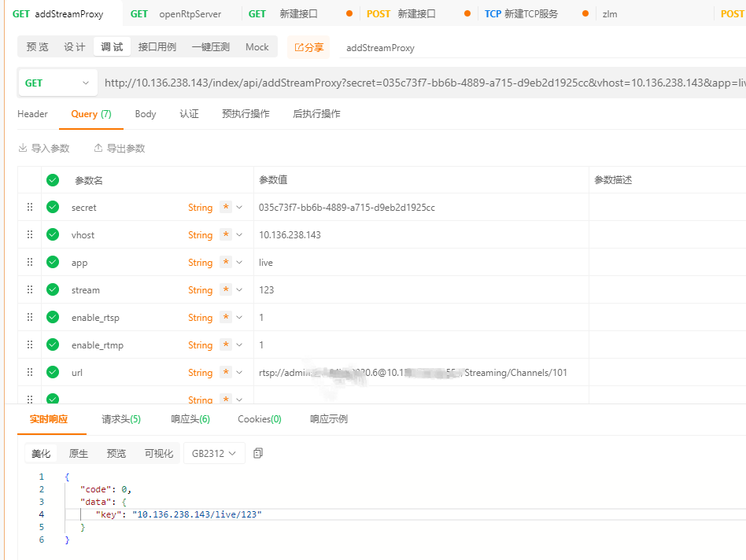The image size is (746, 560).
Task: Expand type dropdown arrow for app row
Action: pos(239,263)
